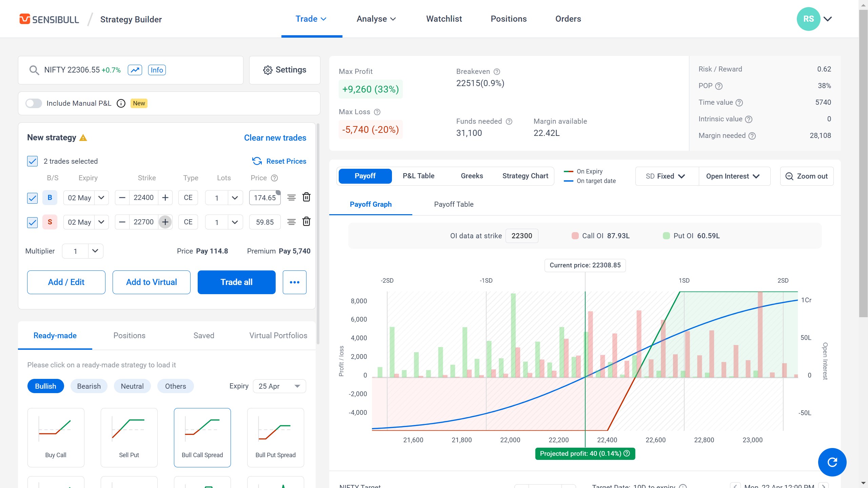Click the Price column help icon
The image size is (868, 488).
click(275, 178)
